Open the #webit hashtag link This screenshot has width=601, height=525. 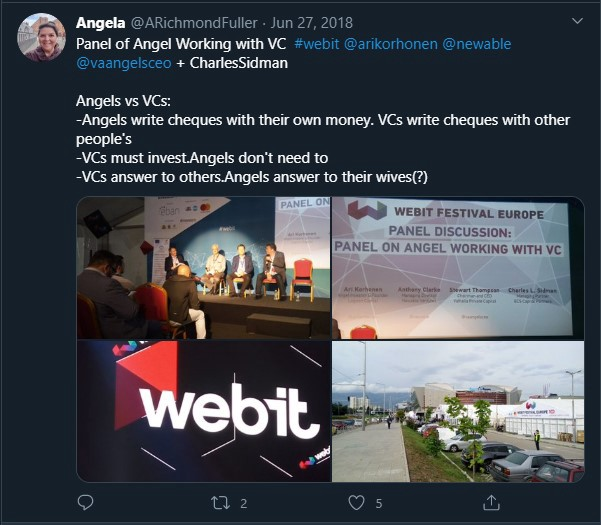(x=317, y=44)
